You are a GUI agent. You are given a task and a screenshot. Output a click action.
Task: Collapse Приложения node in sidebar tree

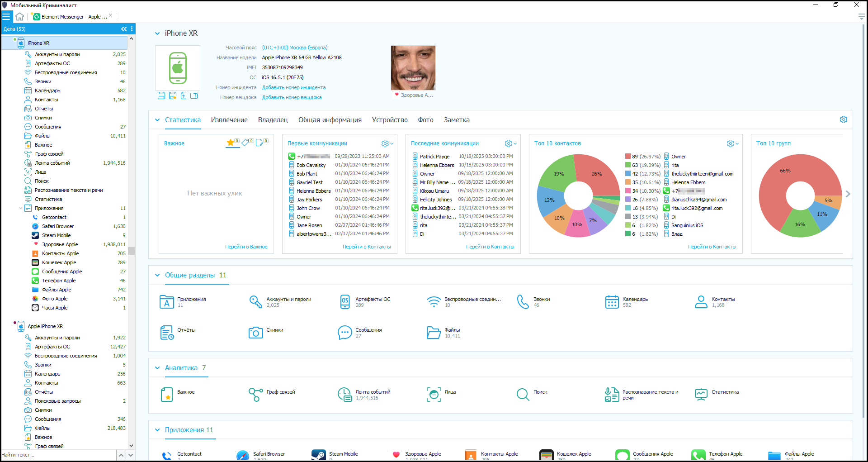[20, 208]
